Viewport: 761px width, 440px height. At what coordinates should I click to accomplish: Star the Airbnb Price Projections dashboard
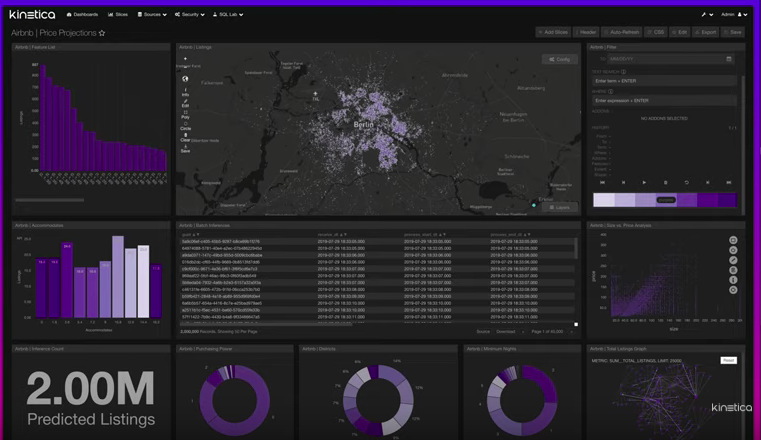pyautogui.click(x=102, y=33)
